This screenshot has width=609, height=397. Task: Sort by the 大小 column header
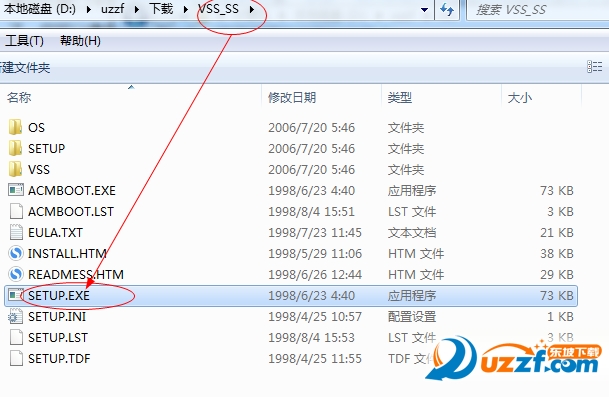point(520,97)
